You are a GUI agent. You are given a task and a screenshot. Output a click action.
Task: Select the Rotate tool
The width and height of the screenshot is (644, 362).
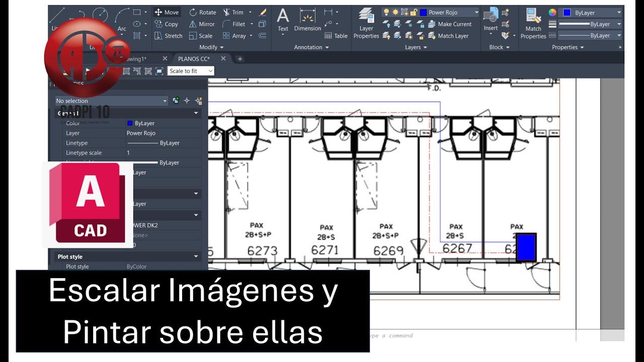pos(202,12)
